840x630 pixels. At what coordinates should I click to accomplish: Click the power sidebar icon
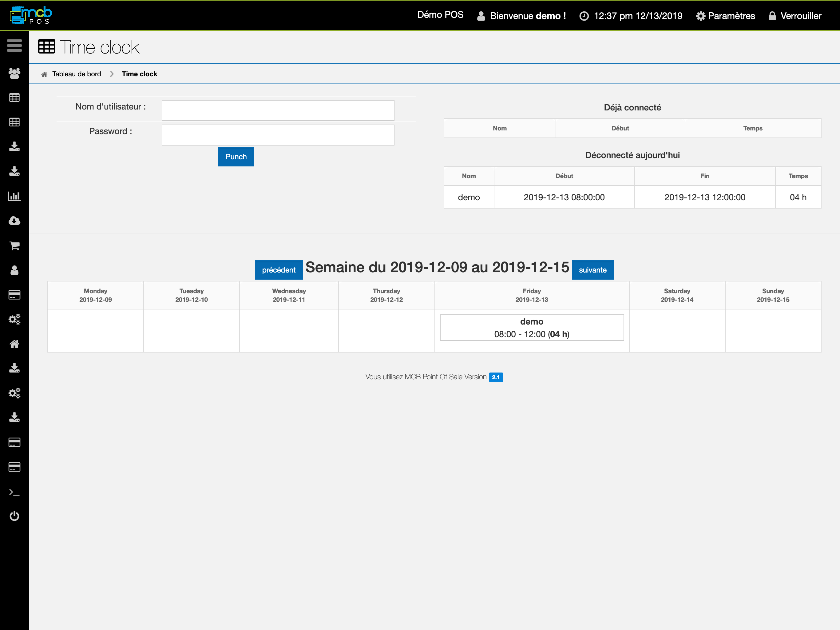pyautogui.click(x=14, y=516)
